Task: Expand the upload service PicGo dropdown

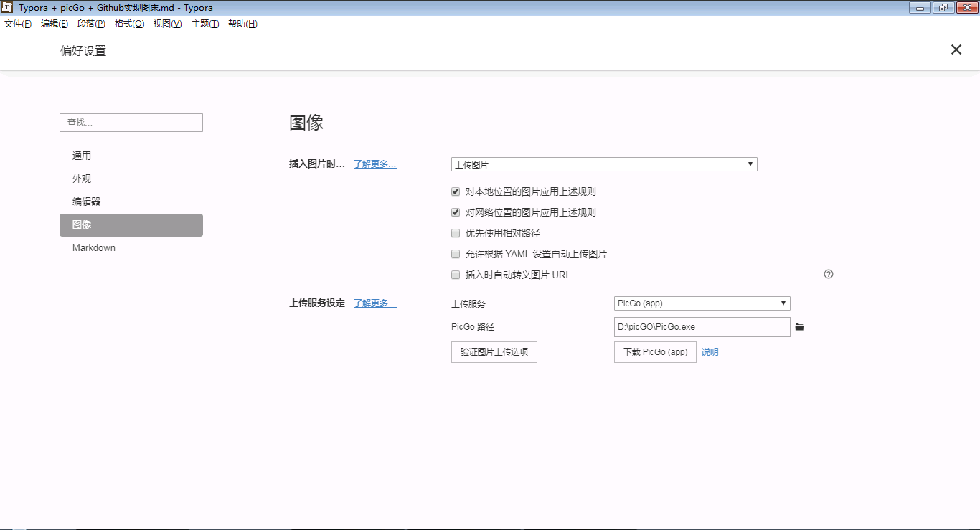Action: [x=702, y=303]
